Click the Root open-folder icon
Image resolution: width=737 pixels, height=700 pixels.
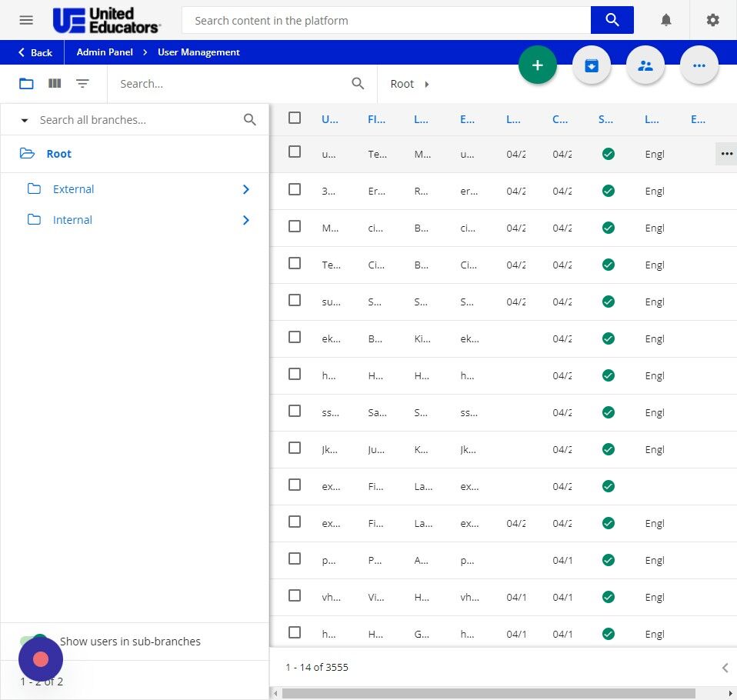27,154
